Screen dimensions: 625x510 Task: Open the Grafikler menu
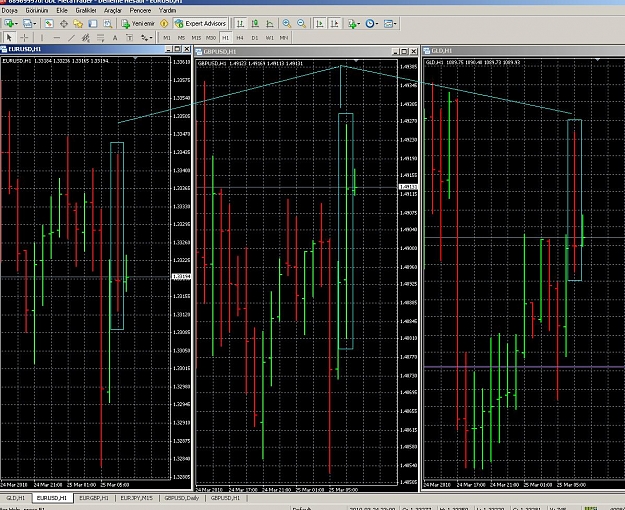(x=86, y=11)
